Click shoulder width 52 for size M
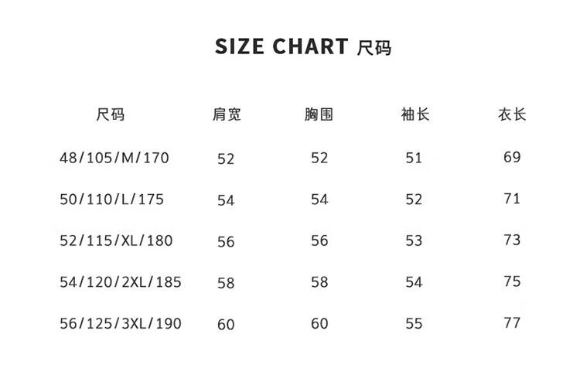This screenshot has width=580, height=392. click(226, 159)
